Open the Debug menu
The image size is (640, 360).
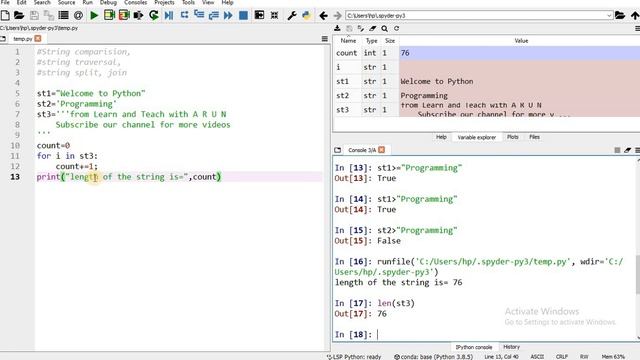[x=108, y=2]
